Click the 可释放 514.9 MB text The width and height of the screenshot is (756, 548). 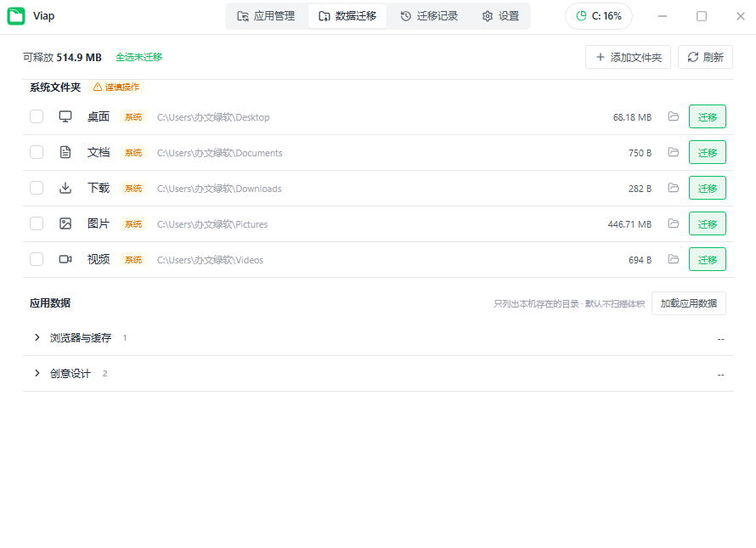click(x=62, y=58)
